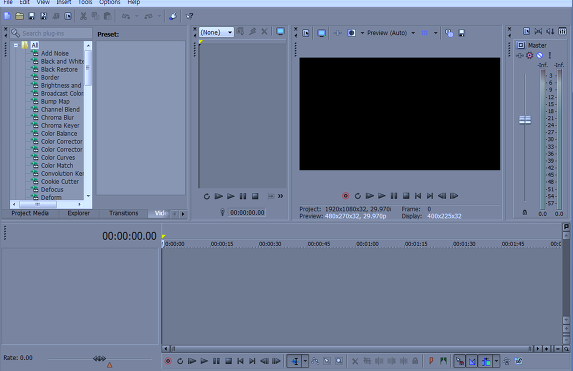
Task: Click the Lock Event padlock icon
Action: click(x=415, y=361)
